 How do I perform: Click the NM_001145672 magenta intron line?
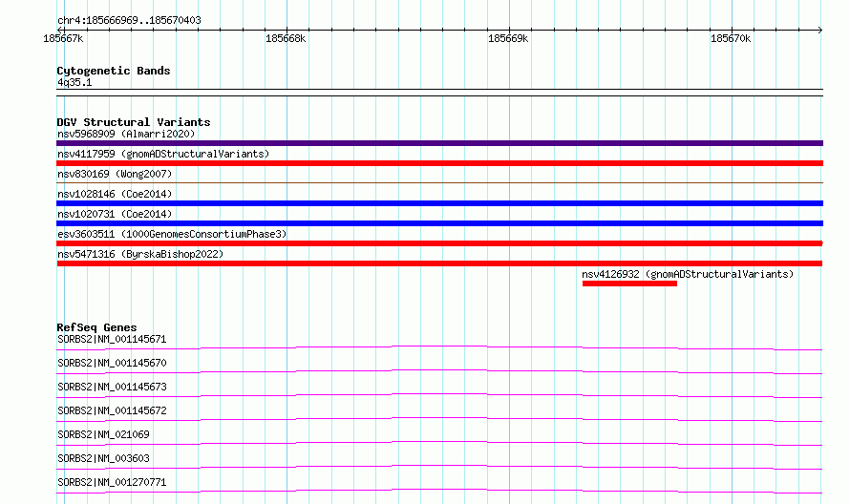439,418
